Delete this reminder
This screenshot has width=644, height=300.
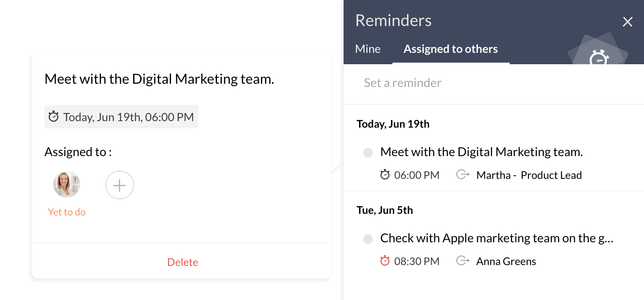pos(182,262)
